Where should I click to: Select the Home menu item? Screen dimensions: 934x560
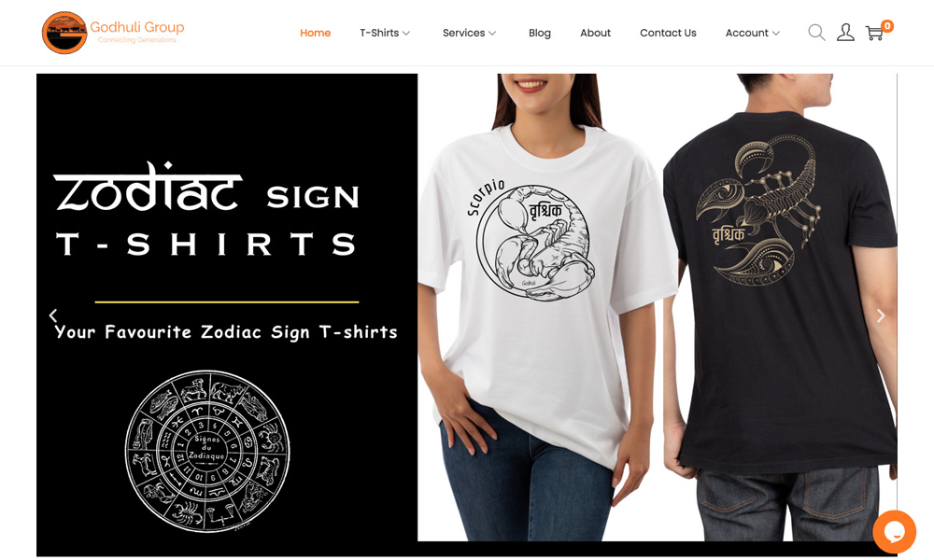pyautogui.click(x=315, y=33)
